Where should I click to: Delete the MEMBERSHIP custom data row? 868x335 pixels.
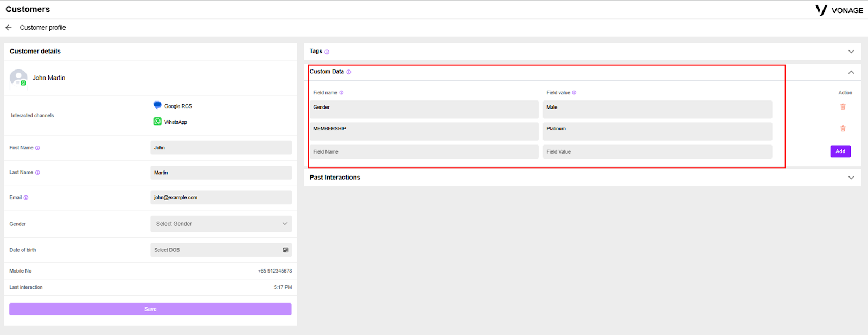pos(843,129)
